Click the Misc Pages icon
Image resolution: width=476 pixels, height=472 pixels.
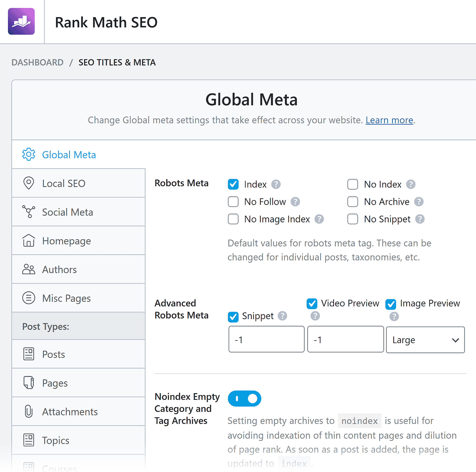[29, 298]
